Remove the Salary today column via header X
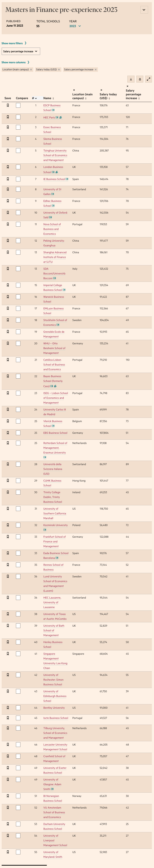Screen dimensions: 154x868 point(101,90)
